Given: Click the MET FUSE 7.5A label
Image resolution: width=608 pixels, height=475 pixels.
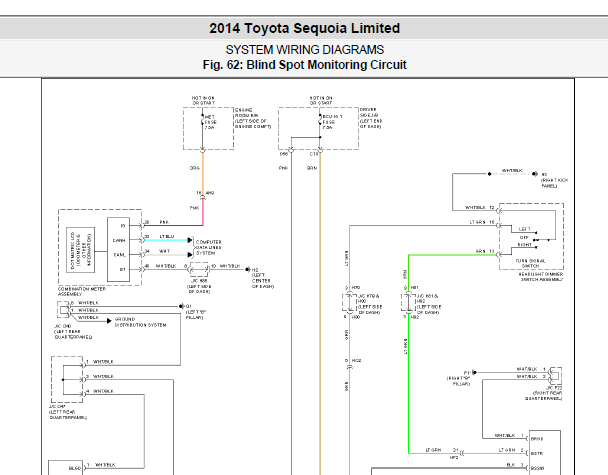Looking at the screenshot, I should click(x=210, y=122).
